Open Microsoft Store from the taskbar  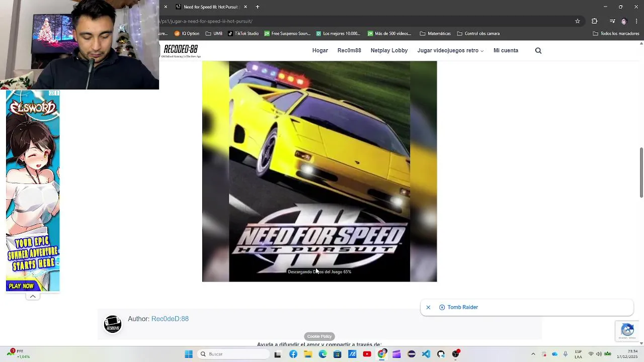tap(338, 354)
